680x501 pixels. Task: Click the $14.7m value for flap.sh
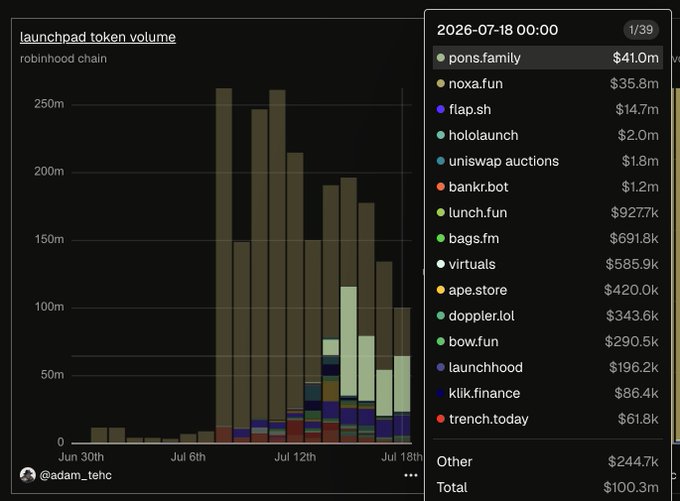(x=637, y=109)
